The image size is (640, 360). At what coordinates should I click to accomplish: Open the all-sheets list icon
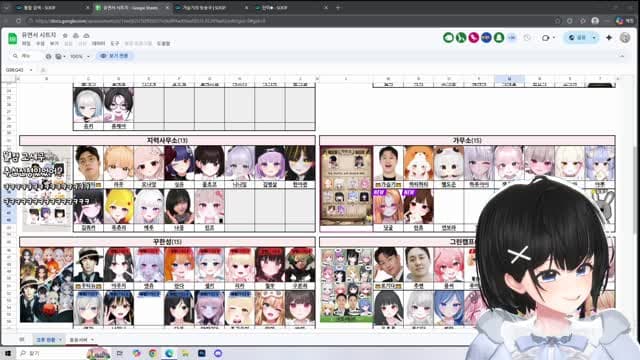coord(22,340)
